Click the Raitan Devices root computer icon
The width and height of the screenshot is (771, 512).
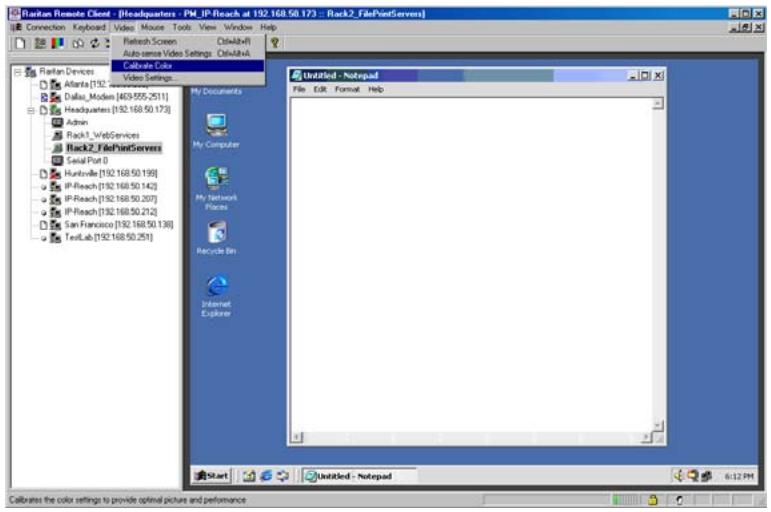[x=30, y=72]
